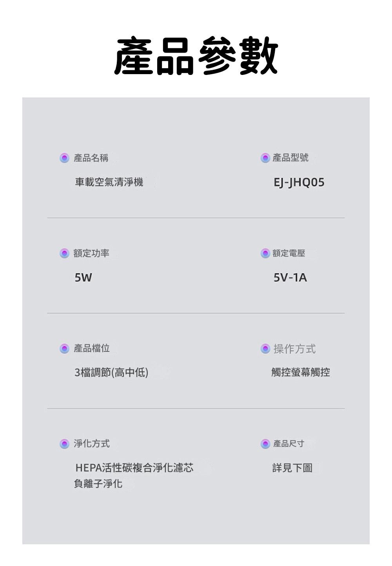Click the 觸控螢幕觸控 operation value
The image size is (392, 566).
tap(301, 372)
